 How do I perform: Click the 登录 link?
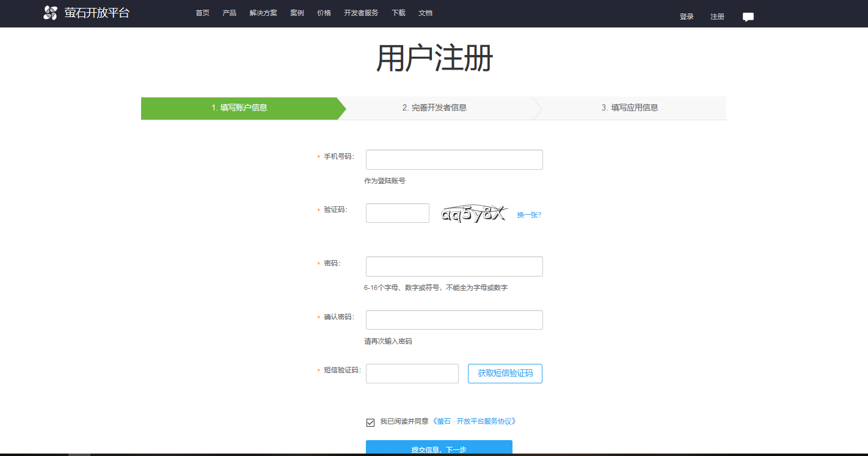pyautogui.click(x=685, y=16)
